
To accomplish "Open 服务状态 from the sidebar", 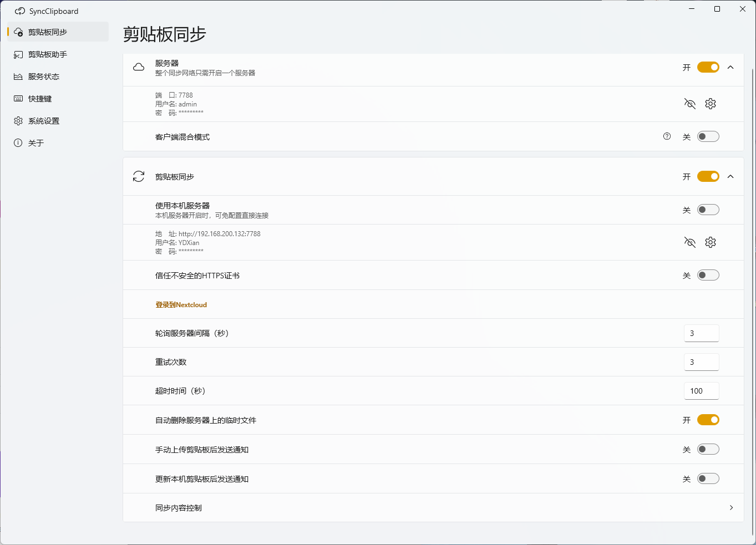I will click(43, 76).
